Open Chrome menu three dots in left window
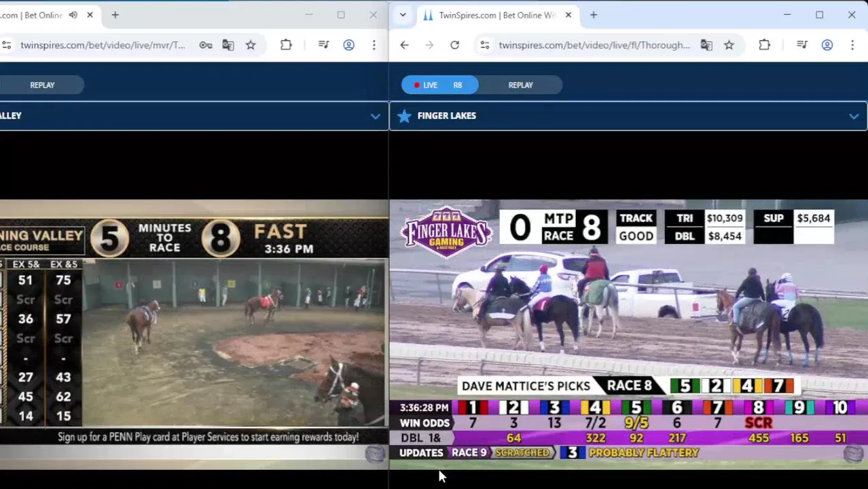 374,45
